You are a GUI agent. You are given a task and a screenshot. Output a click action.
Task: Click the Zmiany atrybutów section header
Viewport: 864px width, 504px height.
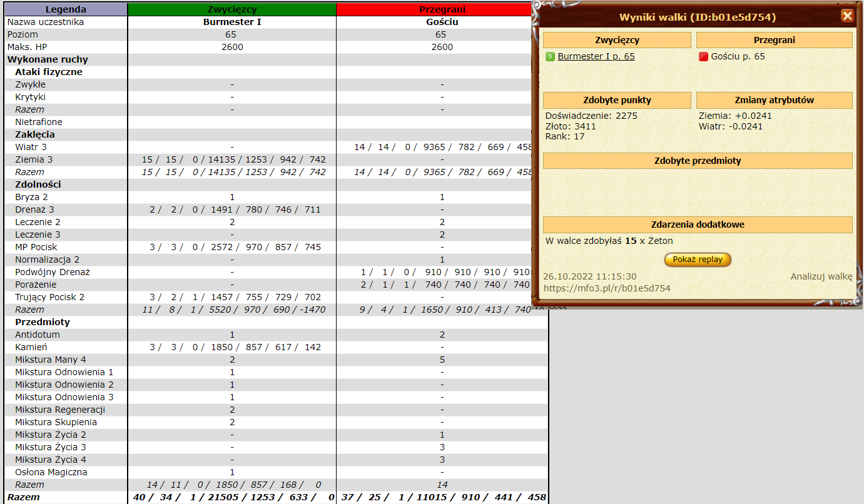tap(775, 100)
